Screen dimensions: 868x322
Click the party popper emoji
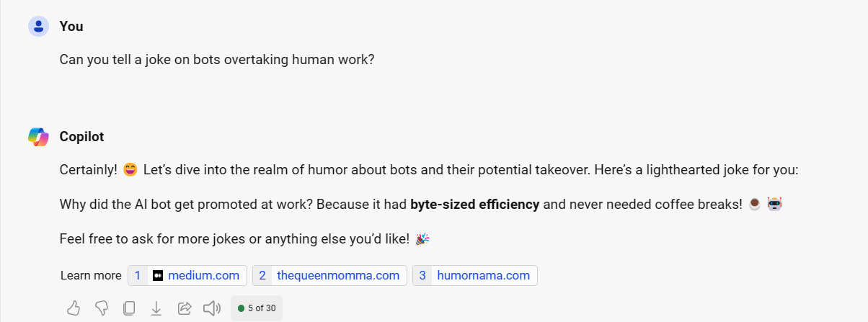click(x=422, y=238)
